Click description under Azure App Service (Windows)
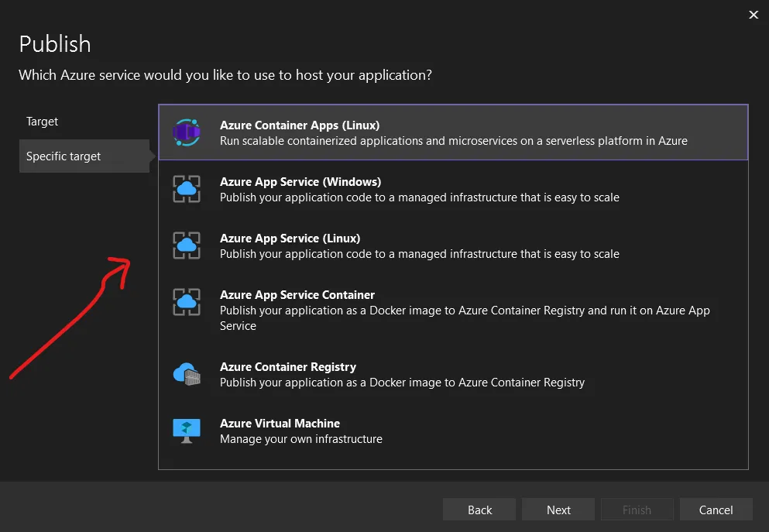The height and width of the screenshot is (532, 769). [x=419, y=197]
